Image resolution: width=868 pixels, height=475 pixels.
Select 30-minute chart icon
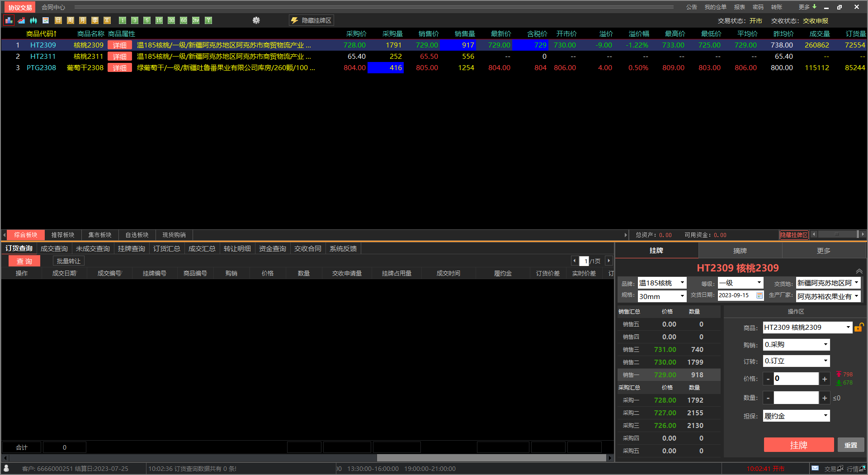[x=171, y=20]
